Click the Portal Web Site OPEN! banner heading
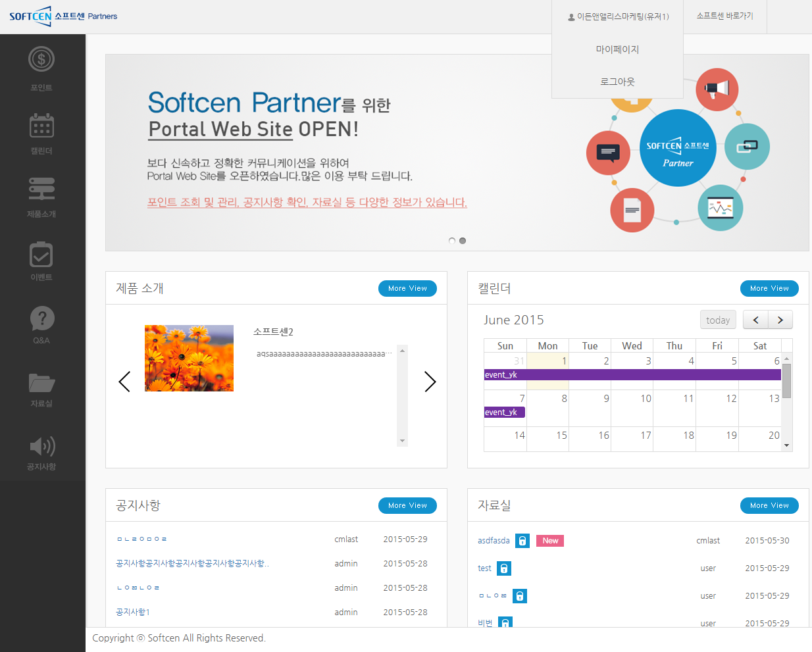This screenshot has width=812, height=652. pos(253,129)
